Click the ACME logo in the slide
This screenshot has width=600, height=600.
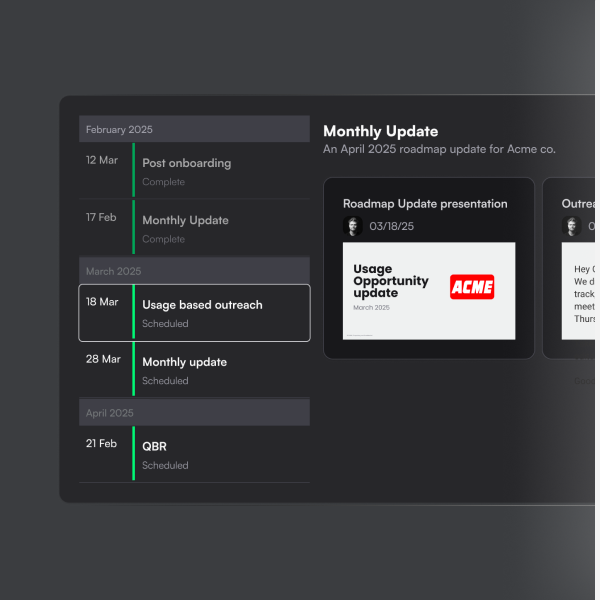[x=472, y=287]
